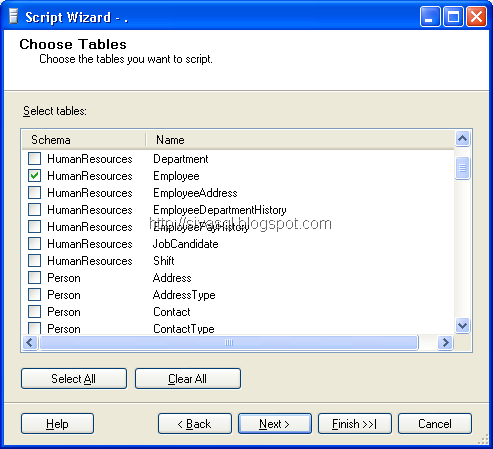The height and width of the screenshot is (449, 493).
Task: Click the Script Wizard title bar icon
Action: click(x=13, y=17)
